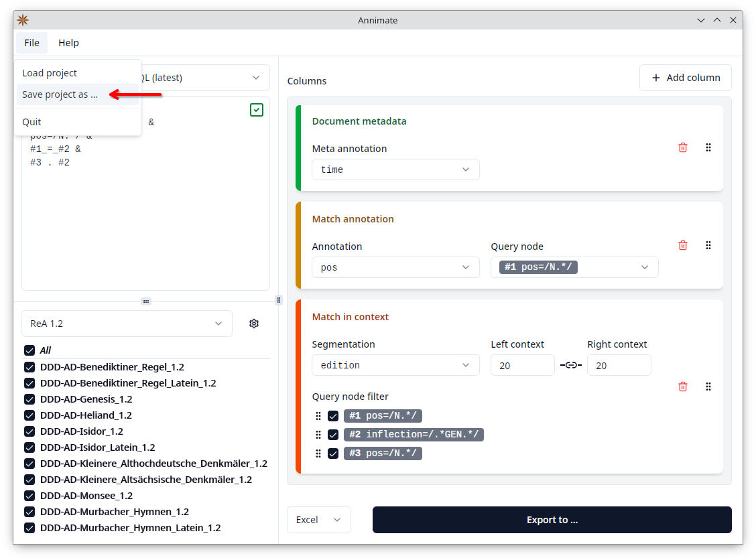Uncheck DDD-AD-Heliand_1.2 corpus
756x560 pixels.
[x=29, y=415]
